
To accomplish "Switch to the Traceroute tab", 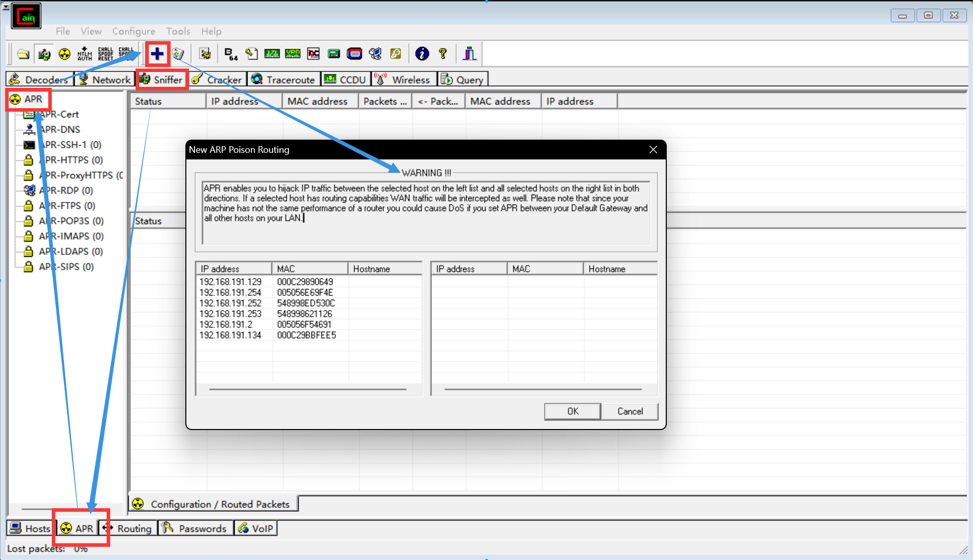I will [283, 80].
